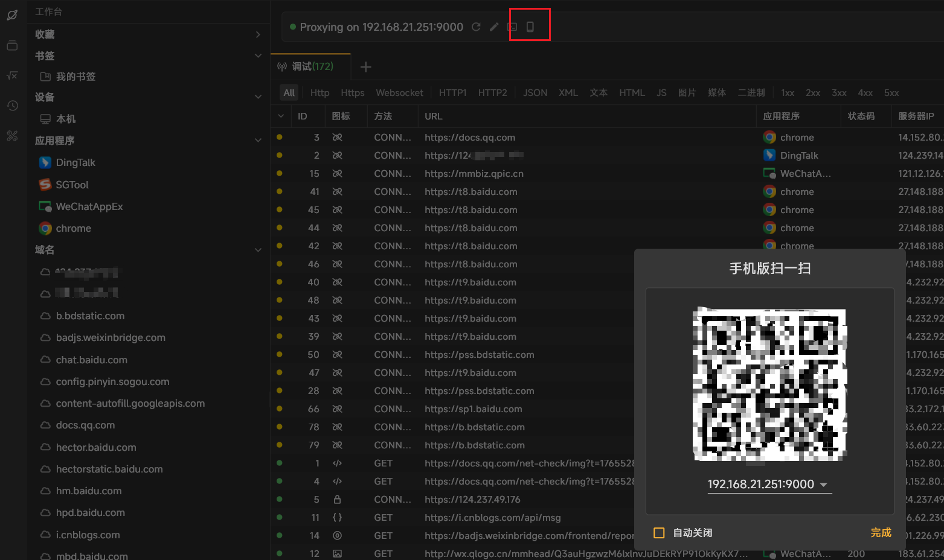
Task: Filter by JS content type
Action: coord(661,92)
